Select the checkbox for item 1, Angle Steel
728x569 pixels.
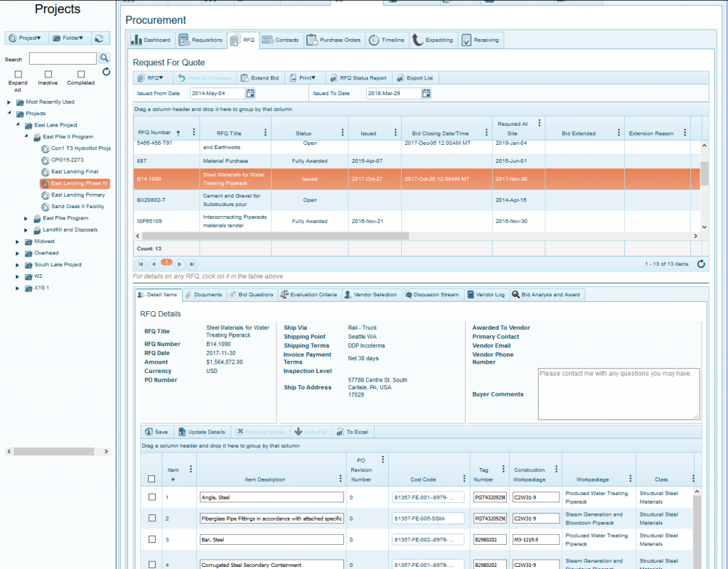pos(151,497)
